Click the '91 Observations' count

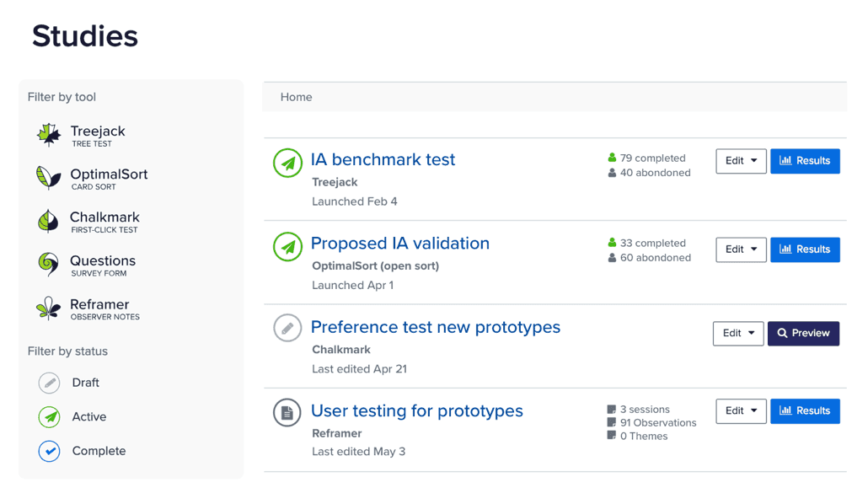click(658, 422)
